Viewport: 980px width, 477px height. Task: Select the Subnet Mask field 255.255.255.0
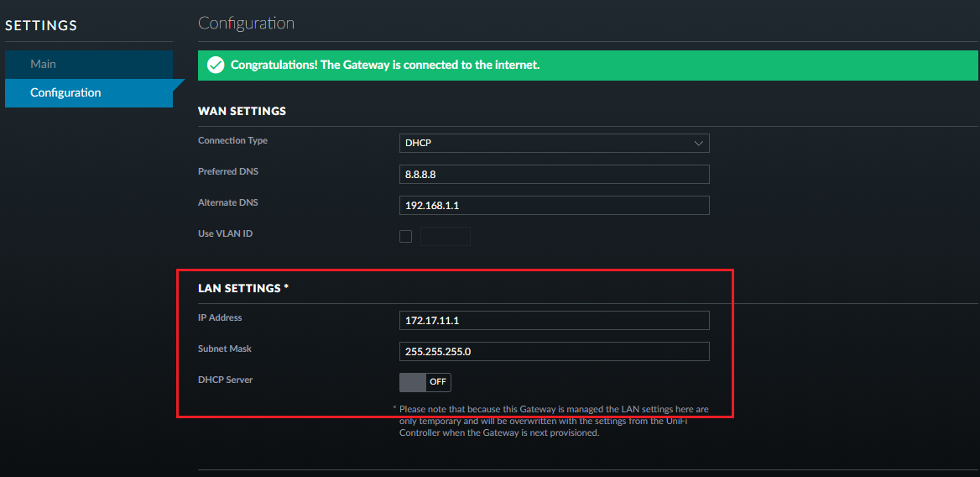(x=554, y=351)
